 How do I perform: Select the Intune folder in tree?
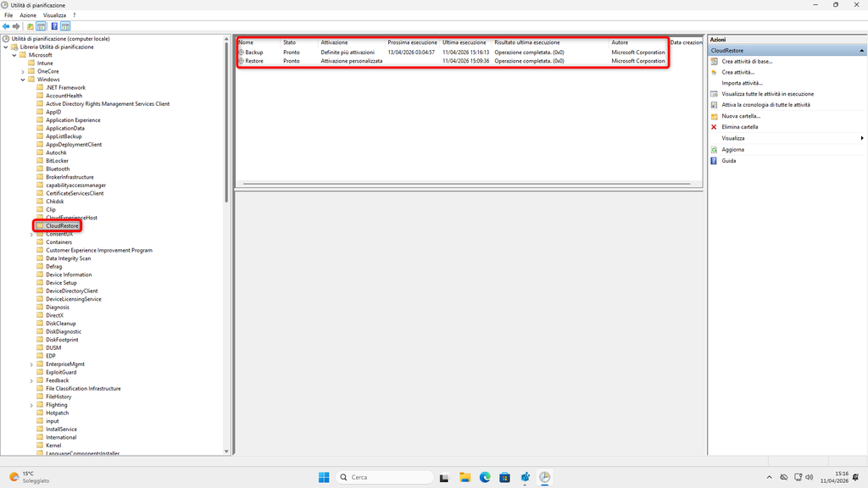click(x=45, y=64)
